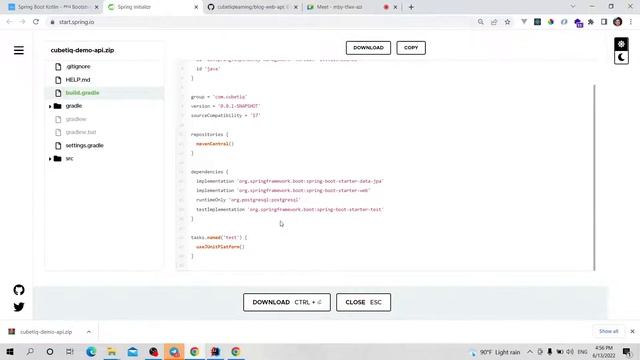Click the gradle folder icon
640x360 pixels.
click(58, 106)
